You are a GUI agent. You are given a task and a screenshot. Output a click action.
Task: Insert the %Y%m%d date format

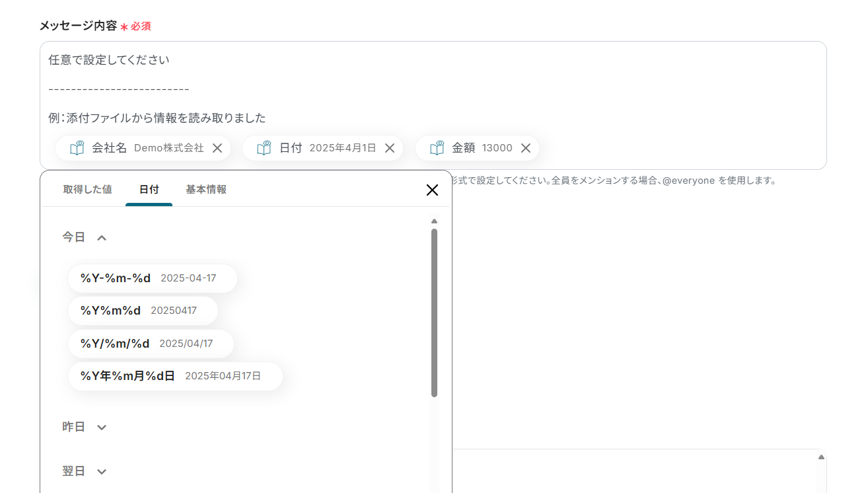[143, 311]
